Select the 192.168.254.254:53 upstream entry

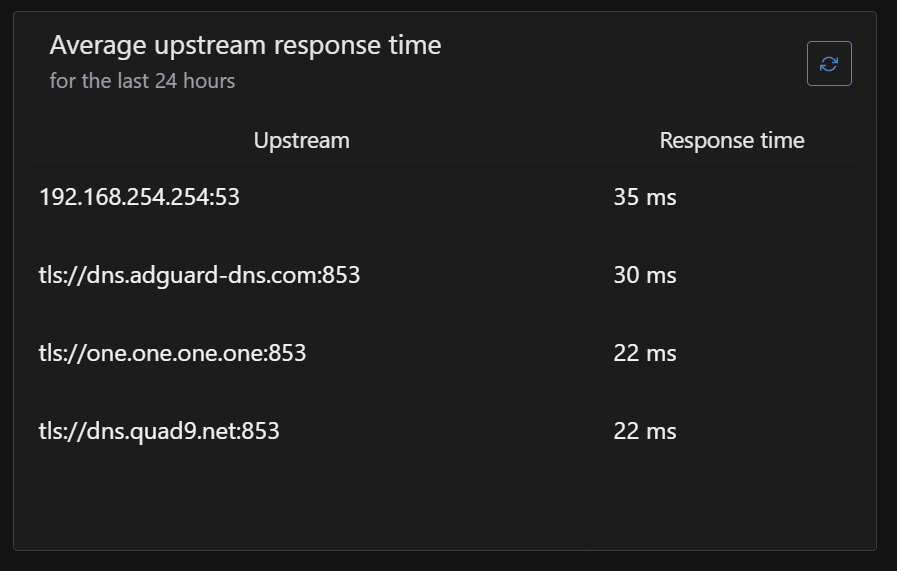[139, 197]
